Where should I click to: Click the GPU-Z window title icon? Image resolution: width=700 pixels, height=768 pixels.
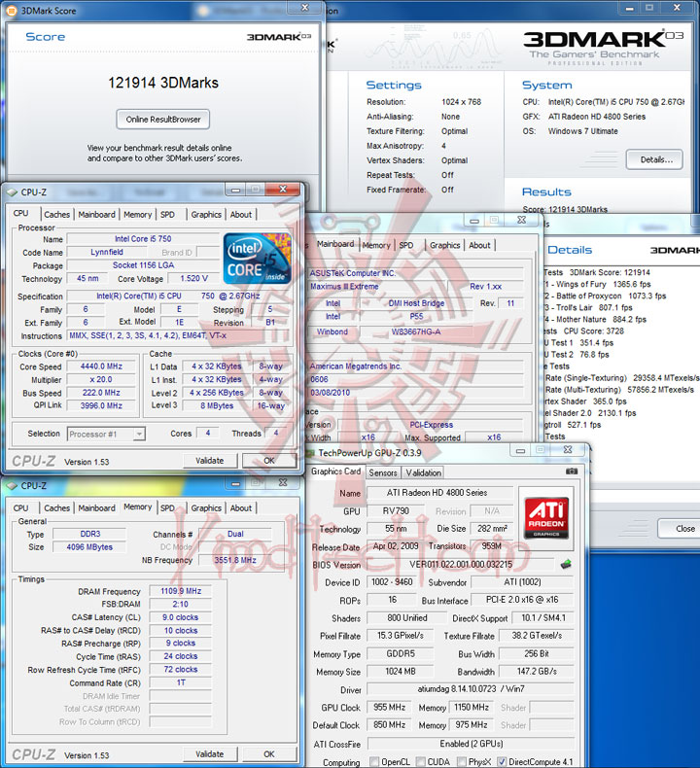pos(309,453)
